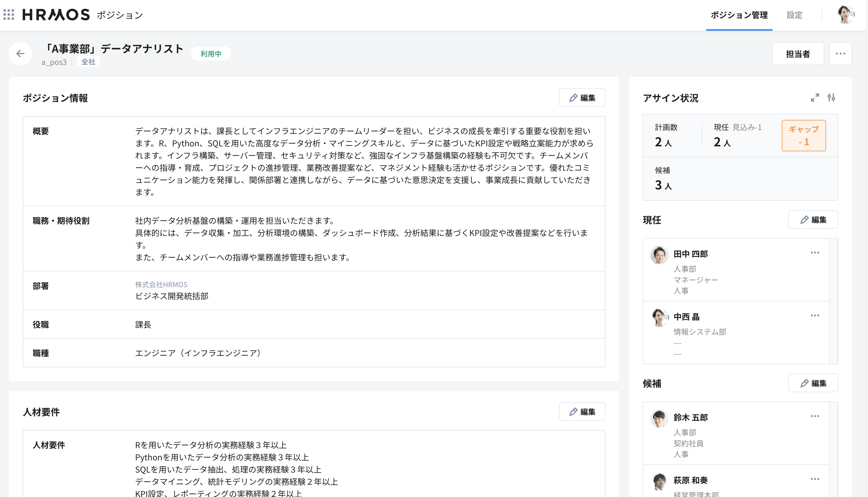
Task: Edit the 現任 assignment list
Action: click(813, 219)
